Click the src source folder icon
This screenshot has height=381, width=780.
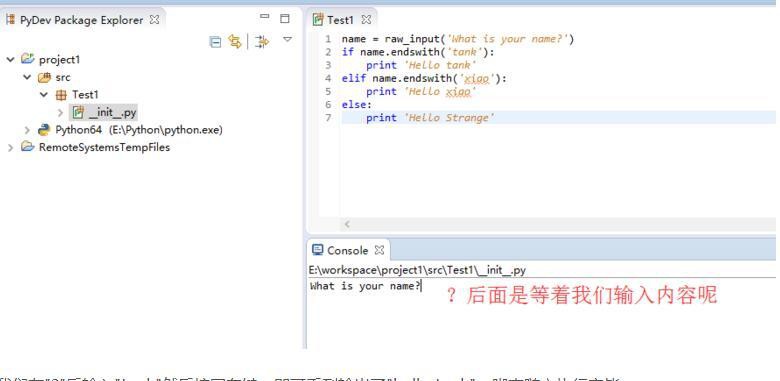tap(44, 78)
